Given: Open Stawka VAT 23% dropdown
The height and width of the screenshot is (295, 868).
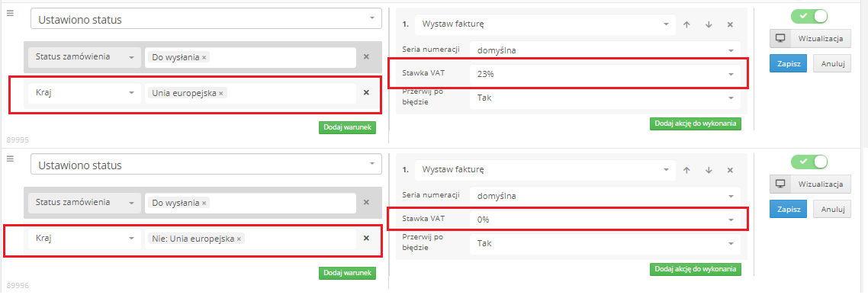Looking at the screenshot, I should pos(605,74).
